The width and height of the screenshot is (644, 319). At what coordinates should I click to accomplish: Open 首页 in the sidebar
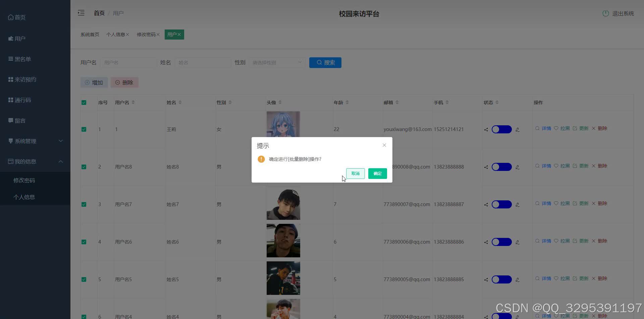tap(35, 17)
